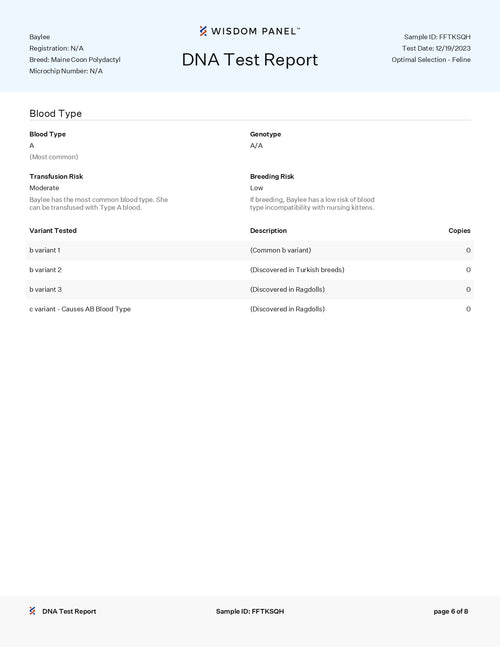The width and height of the screenshot is (500, 647).
Task: Click the Copies column header
Action: point(459,231)
